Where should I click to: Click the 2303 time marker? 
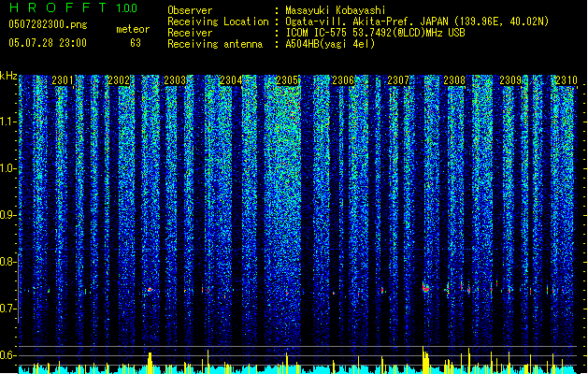pyautogui.click(x=175, y=80)
